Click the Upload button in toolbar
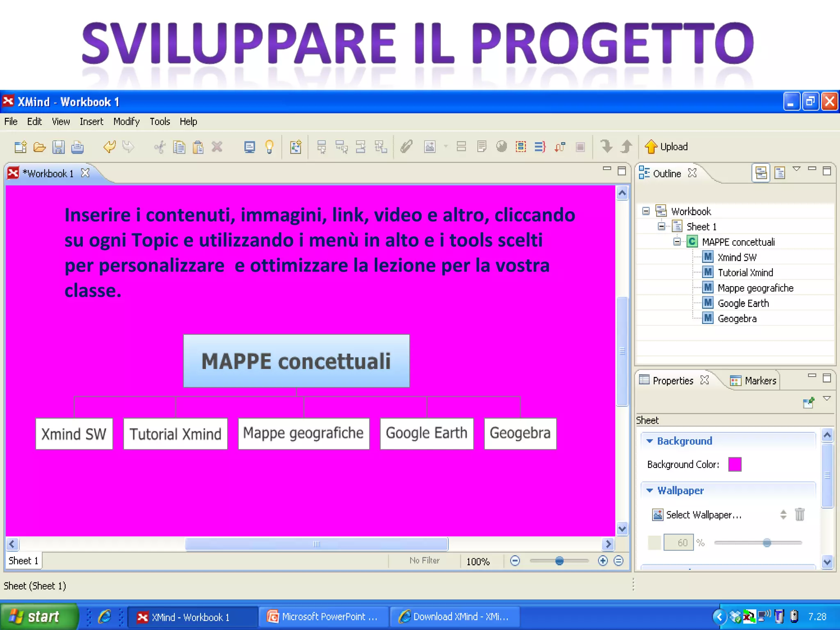The image size is (840, 630). (666, 146)
